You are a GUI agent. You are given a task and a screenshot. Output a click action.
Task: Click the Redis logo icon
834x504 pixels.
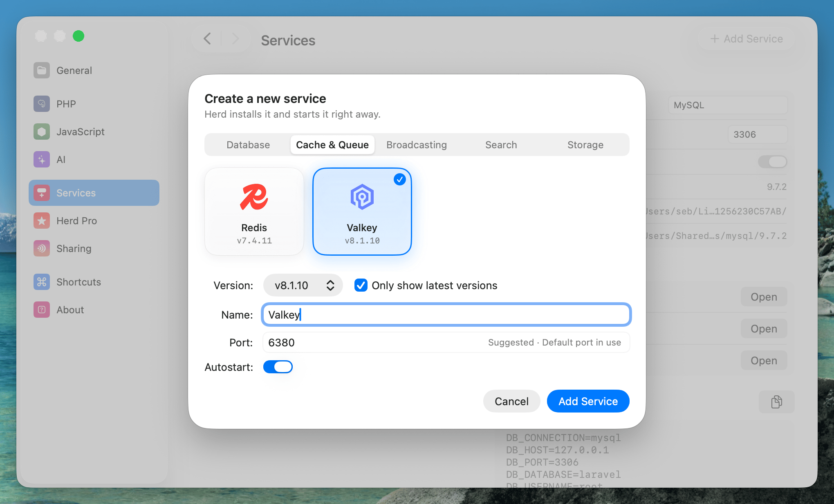(254, 197)
